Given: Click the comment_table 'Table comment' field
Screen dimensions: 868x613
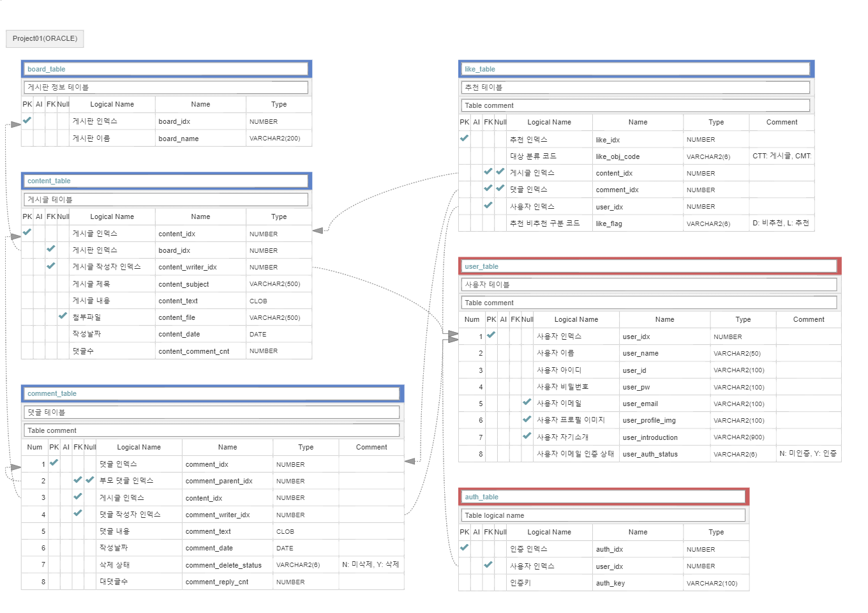Looking at the screenshot, I should 212,430.
